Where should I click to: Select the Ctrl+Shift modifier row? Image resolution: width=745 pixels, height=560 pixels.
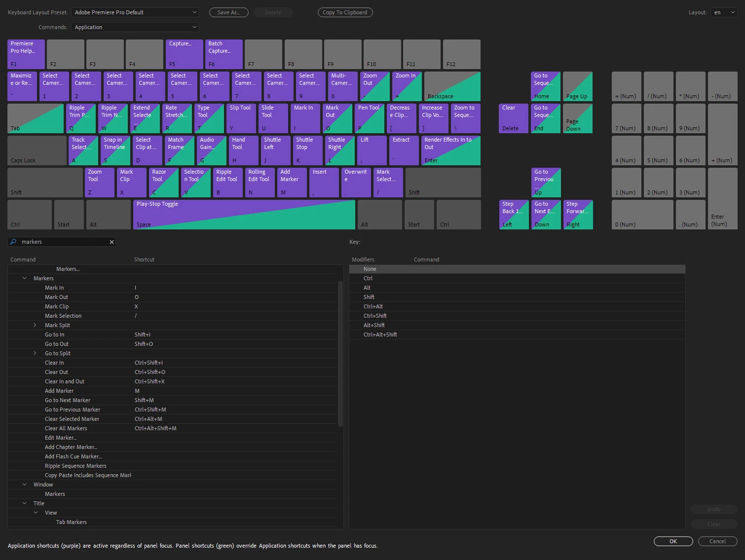pyautogui.click(x=517, y=316)
